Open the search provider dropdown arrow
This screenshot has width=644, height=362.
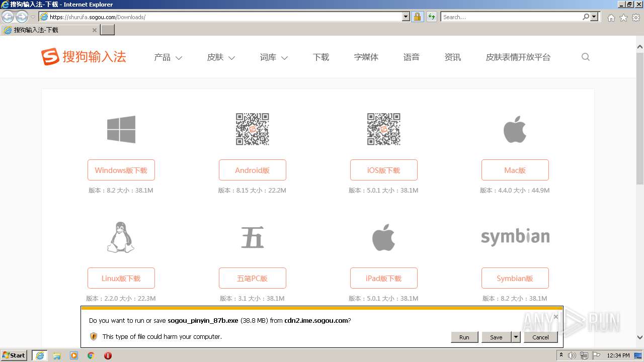594,17
